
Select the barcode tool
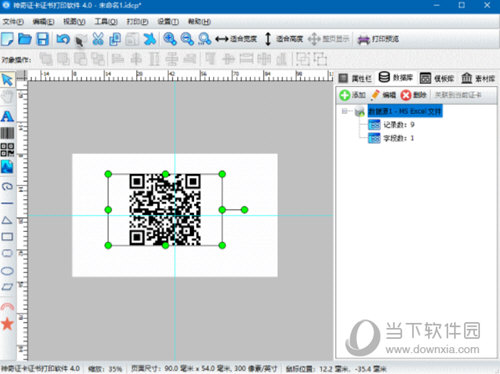(7, 133)
